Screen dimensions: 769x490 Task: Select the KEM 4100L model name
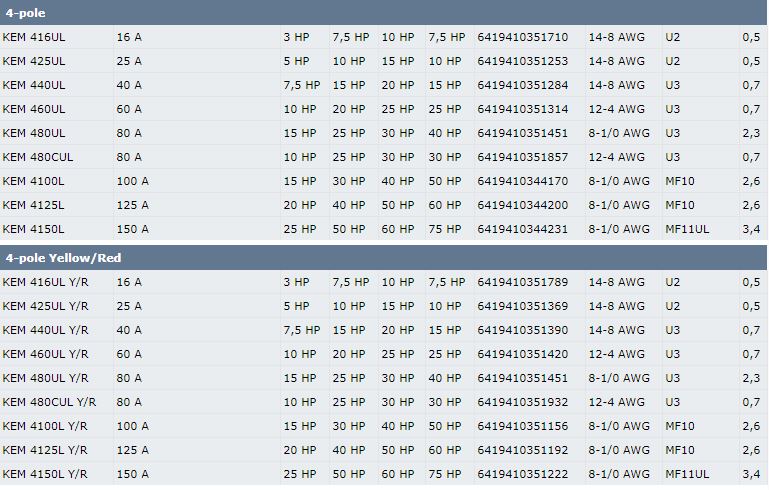33,181
